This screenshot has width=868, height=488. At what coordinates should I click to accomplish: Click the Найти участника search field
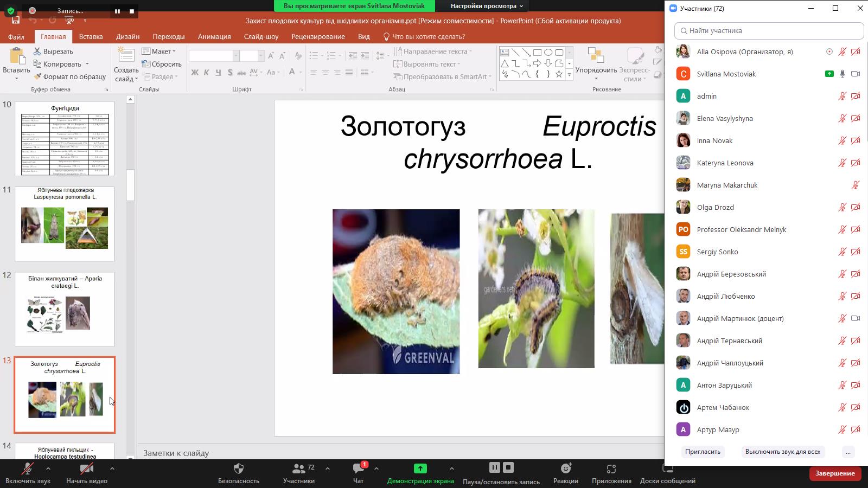[769, 31]
